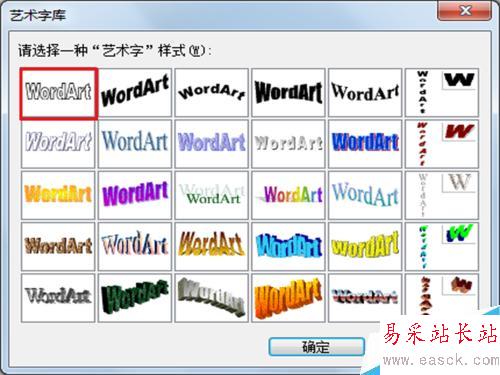Image resolution: width=500 pixels, height=375 pixels.
Task: Pick the bold royal blue WordArt style
Action: pyautogui.click(x=365, y=144)
